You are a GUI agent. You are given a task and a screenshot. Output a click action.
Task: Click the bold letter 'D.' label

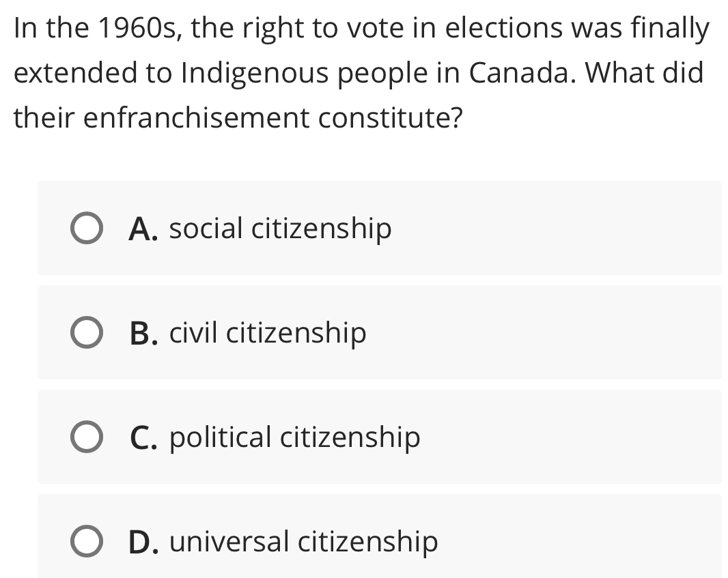pos(143,543)
